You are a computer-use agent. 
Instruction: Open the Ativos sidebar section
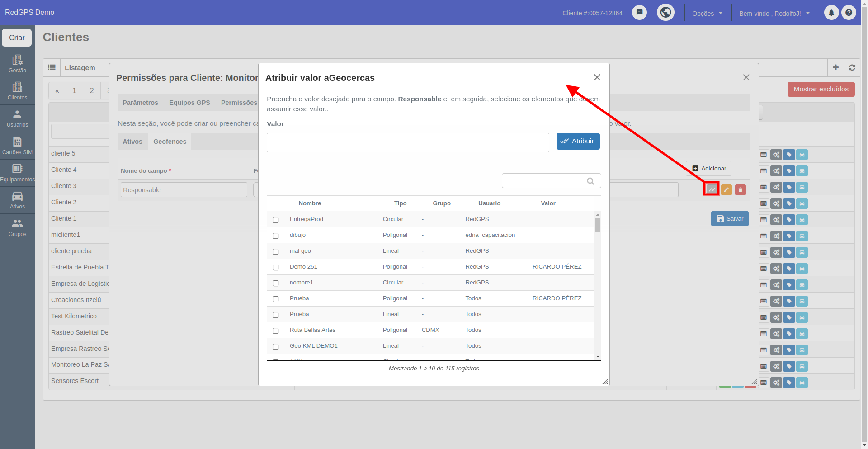[x=17, y=200]
